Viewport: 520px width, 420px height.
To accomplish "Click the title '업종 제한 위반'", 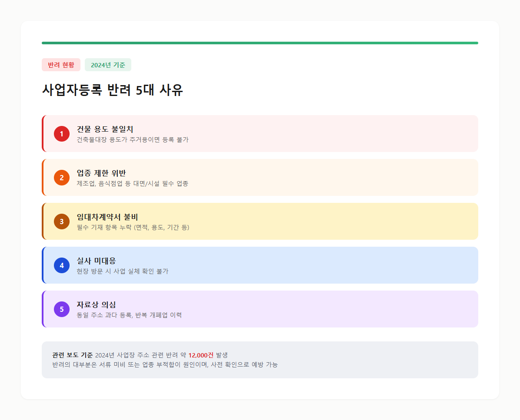I will [101, 173].
